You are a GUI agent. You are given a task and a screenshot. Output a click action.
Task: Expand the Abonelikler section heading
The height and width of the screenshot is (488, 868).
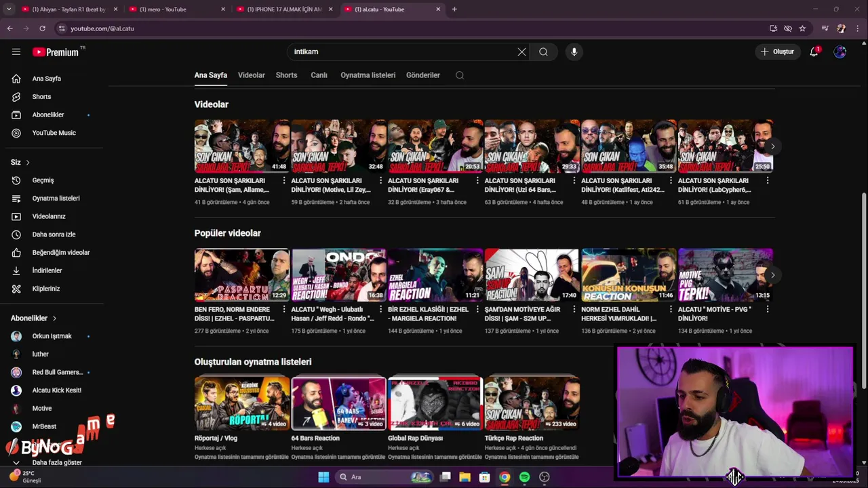pos(34,318)
